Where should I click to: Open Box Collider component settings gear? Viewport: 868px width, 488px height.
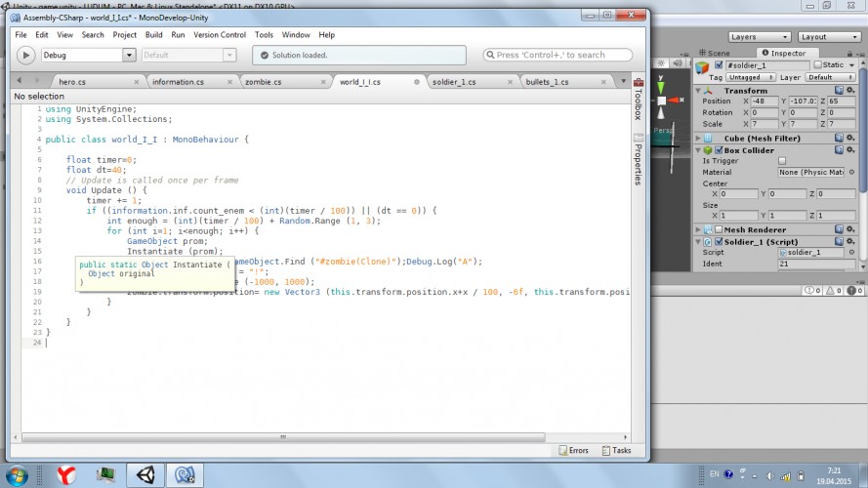click(x=850, y=150)
